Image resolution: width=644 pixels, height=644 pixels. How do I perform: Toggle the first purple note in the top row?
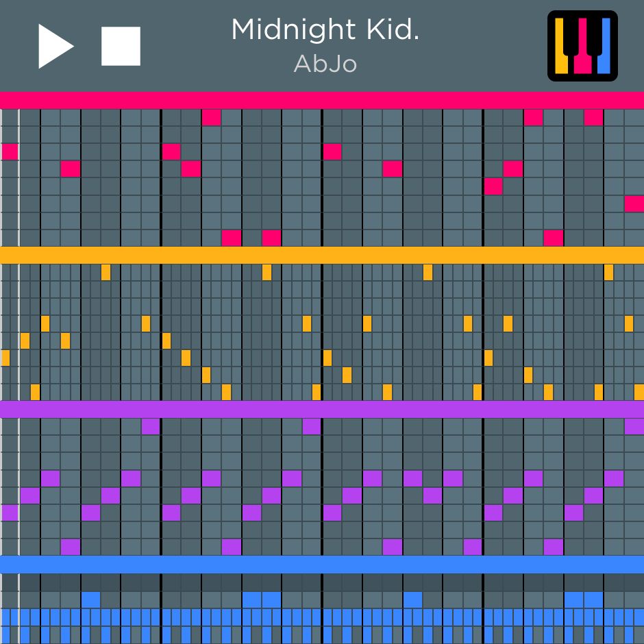150,426
